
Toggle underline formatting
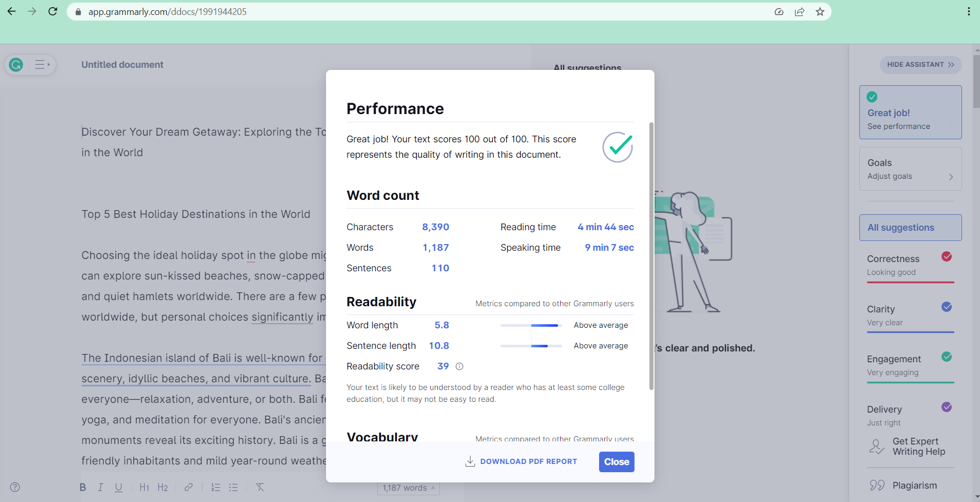[119, 488]
